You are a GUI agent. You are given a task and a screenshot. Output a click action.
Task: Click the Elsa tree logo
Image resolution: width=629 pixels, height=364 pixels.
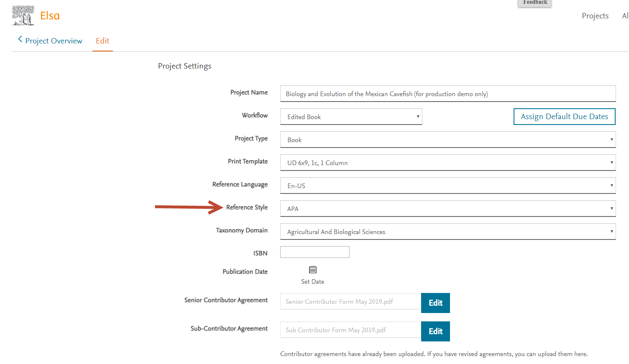pos(23,15)
